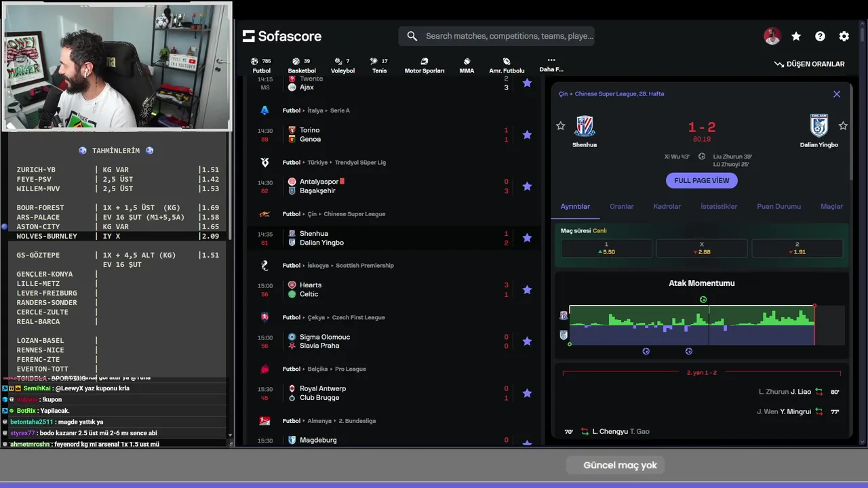Screen dimensions: 868x488
Task: Select away win odds 1.91
Action: tap(797, 248)
